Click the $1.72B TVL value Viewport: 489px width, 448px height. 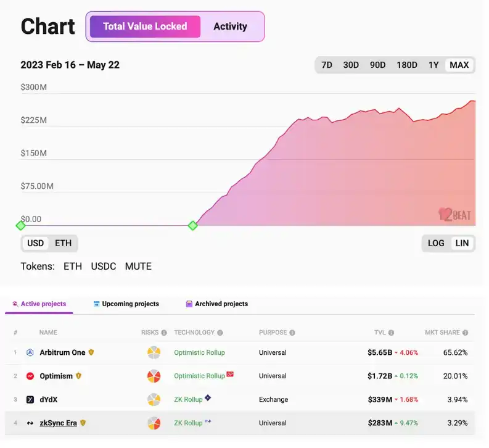[380, 376]
